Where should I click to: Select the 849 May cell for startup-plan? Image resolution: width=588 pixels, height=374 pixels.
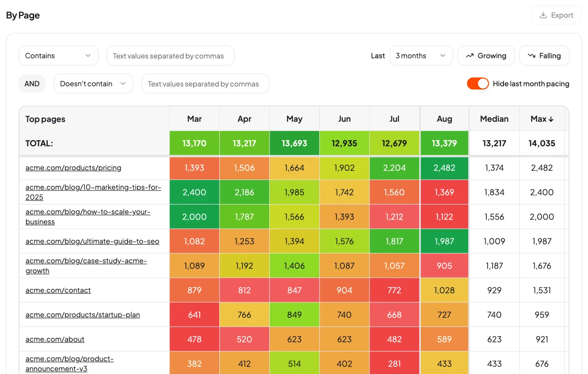coord(294,315)
